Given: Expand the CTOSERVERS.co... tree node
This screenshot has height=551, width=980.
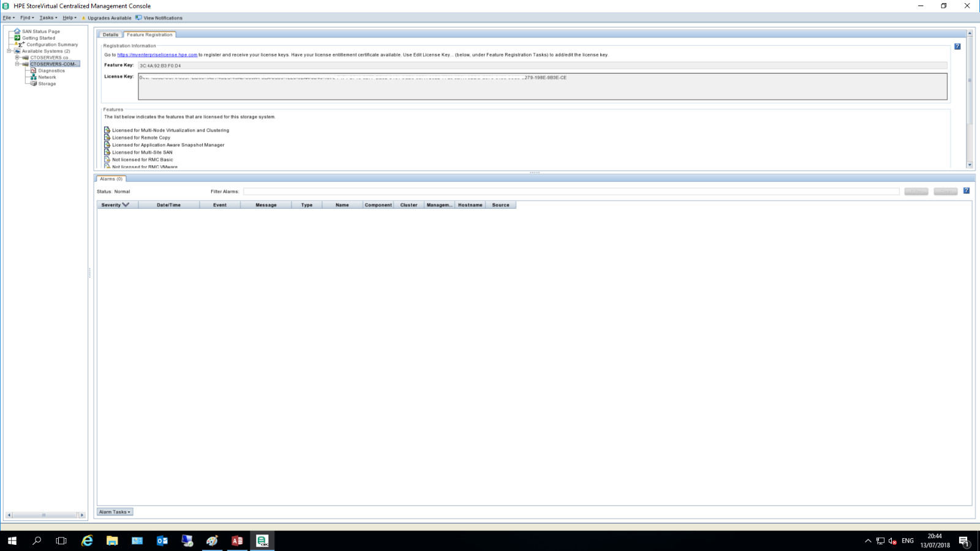Looking at the screenshot, I should tap(17, 58).
